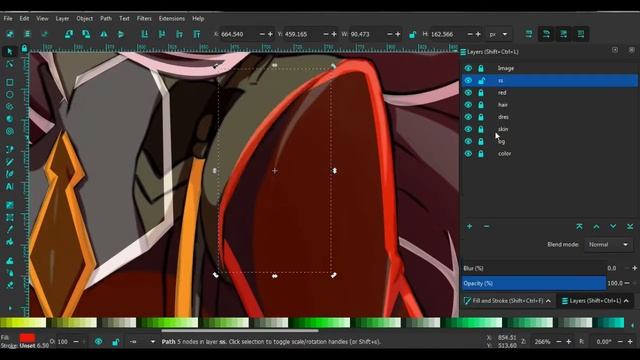Select the Selector arrow tool
640x360 pixels.
9,51
